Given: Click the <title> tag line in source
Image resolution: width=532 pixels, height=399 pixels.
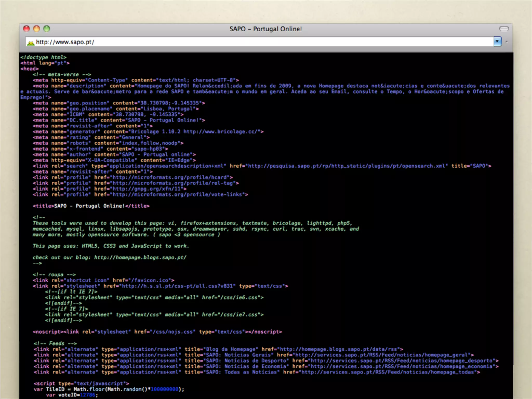Looking at the screenshot, I should tap(91, 206).
